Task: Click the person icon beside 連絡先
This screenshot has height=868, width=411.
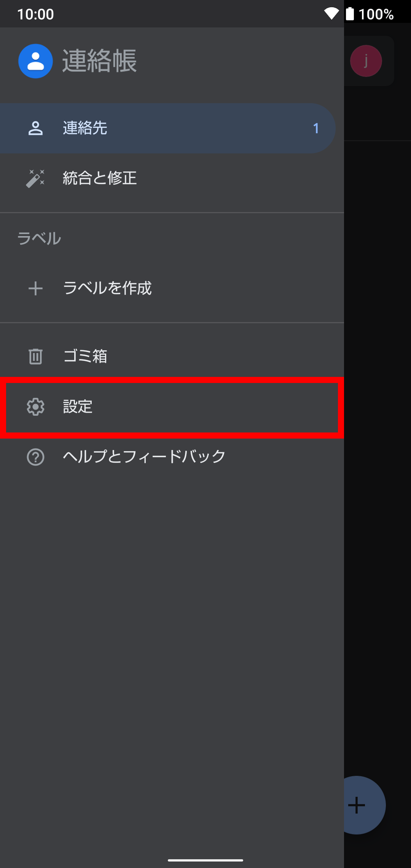Action: [x=35, y=128]
